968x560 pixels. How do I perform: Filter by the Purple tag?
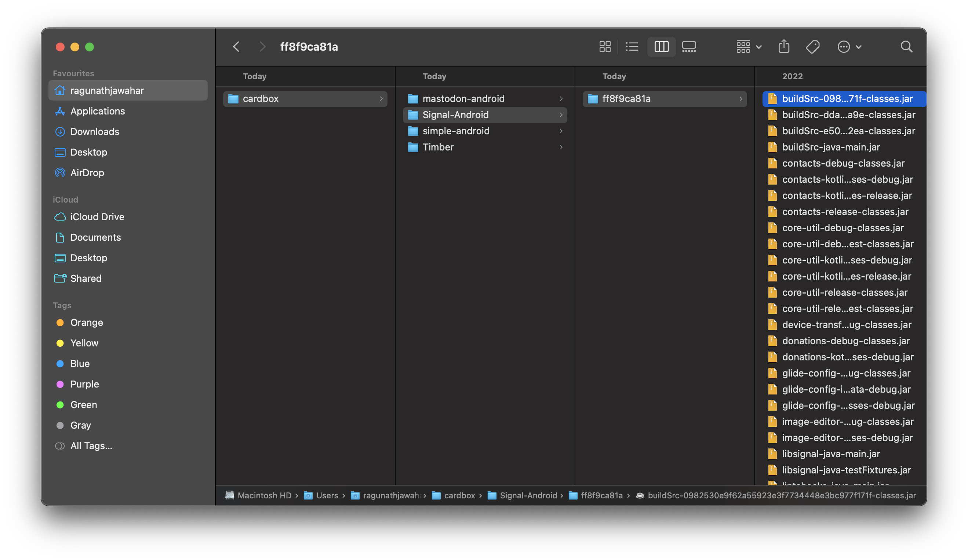[84, 384]
